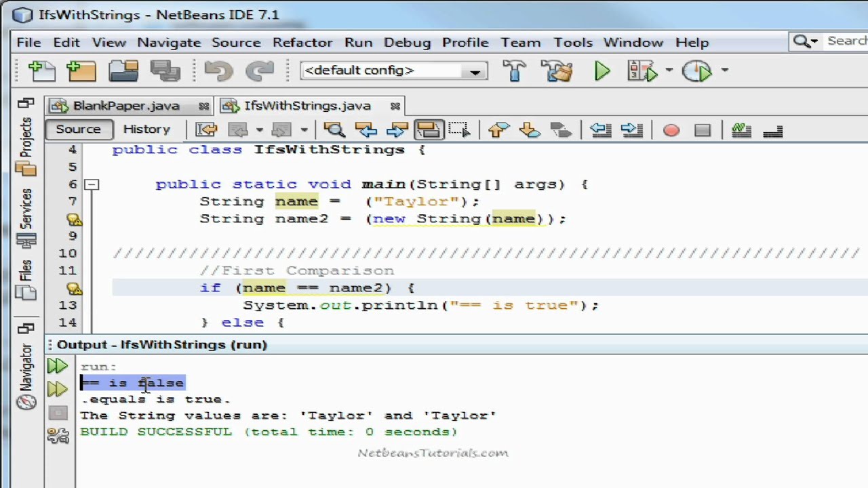Image resolution: width=868 pixels, height=488 pixels.
Task: Switch editor to History view
Action: click(x=146, y=129)
